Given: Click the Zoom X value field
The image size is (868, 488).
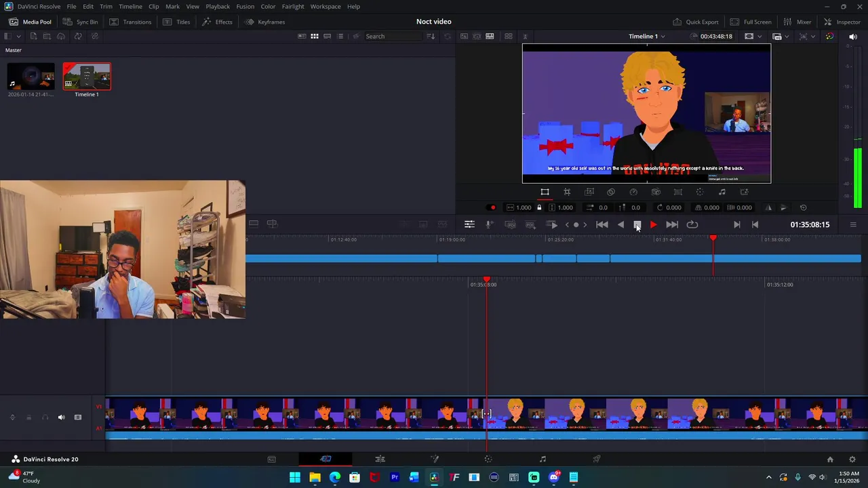Looking at the screenshot, I should pyautogui.click(x=524, y=207).
